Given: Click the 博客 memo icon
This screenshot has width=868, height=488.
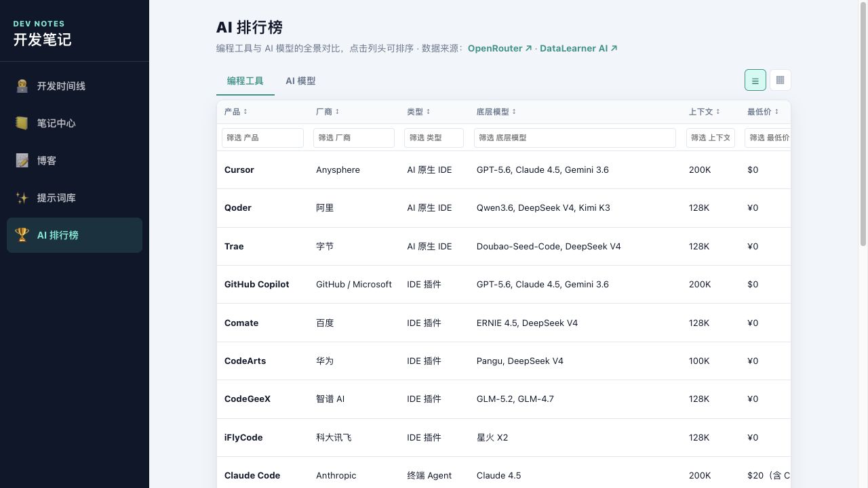Looking at the screenshot, I should pos(22,161).
